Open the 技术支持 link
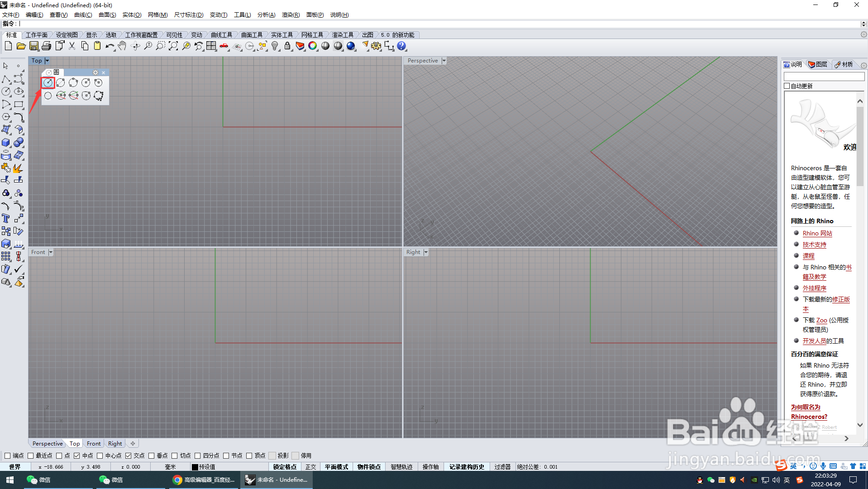 pyautogui.click(x=814, y=244)
